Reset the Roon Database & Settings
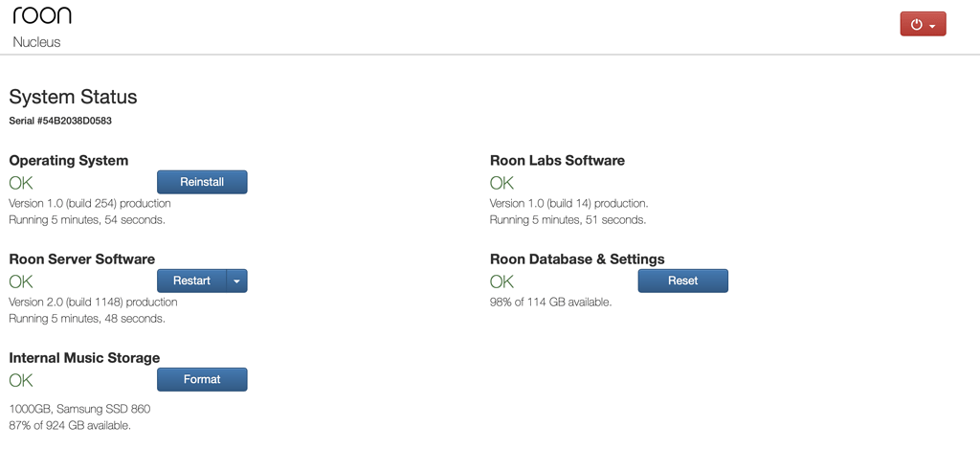This screenshot has height=449, width=980. click(682, 281)
